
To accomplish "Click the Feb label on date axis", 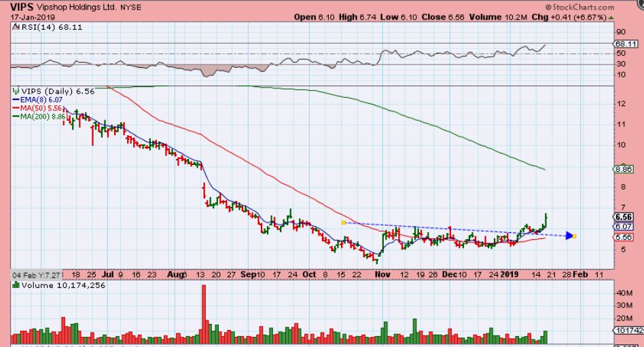I will [580, 274].
